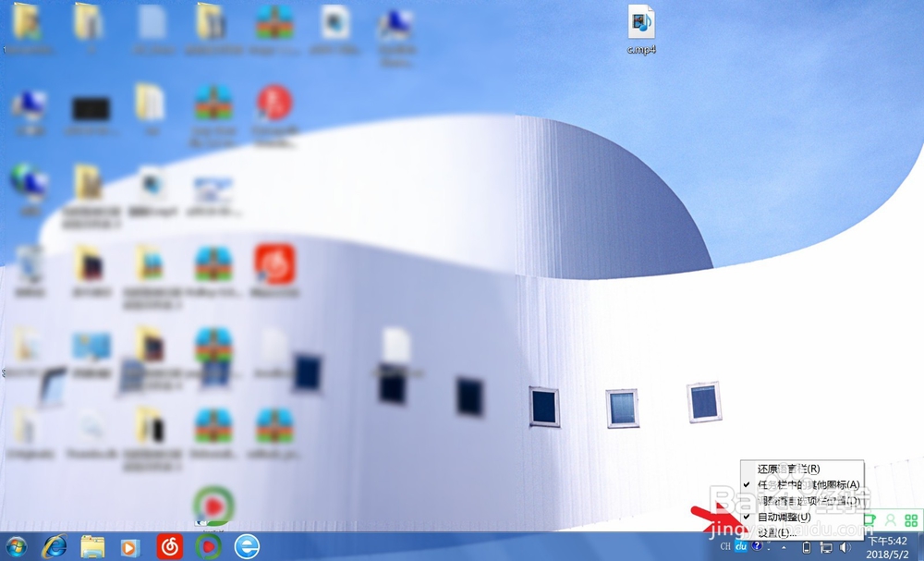
Task: Select NetEase Cloud Music desktop shortcut
Action: [274, 271]
